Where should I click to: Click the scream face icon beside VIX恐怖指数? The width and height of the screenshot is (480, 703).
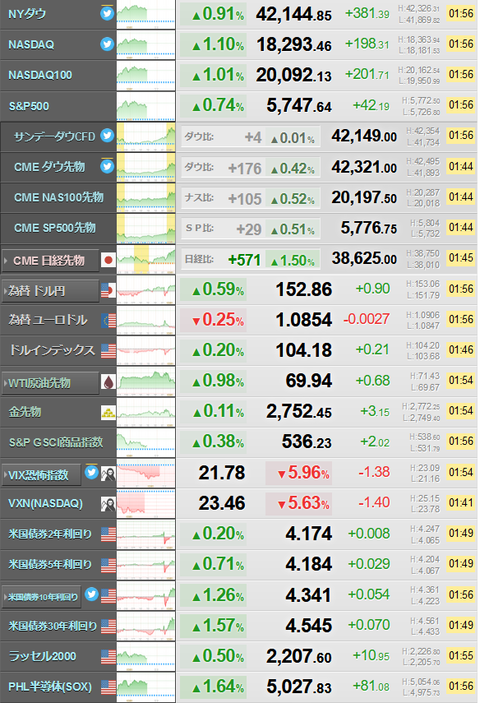108,474
